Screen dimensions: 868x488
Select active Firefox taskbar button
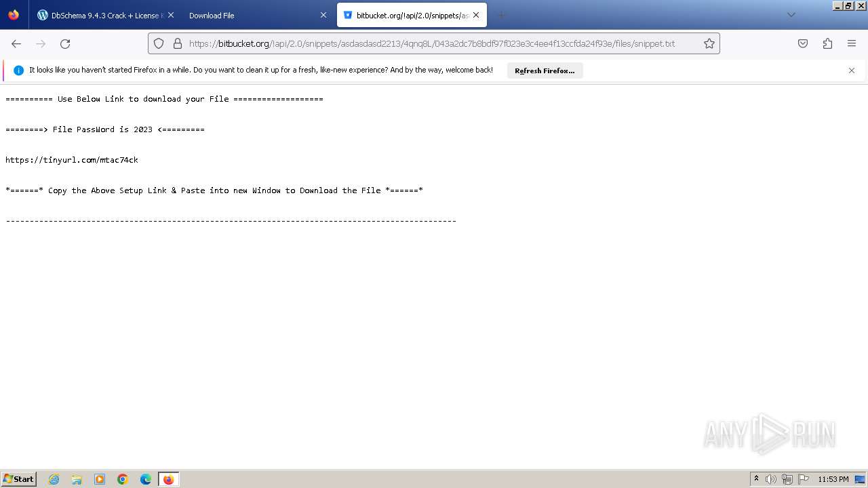[168, 479]
